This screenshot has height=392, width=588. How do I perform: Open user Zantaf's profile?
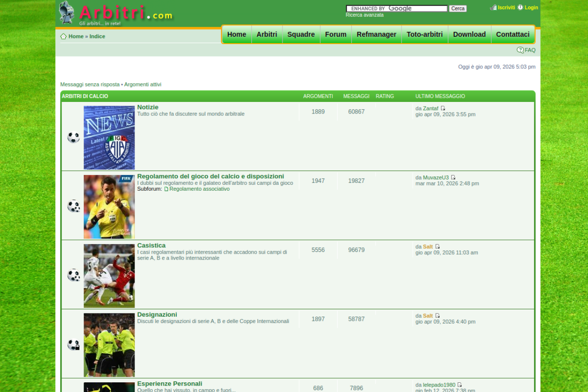click(x=431, y=108)
